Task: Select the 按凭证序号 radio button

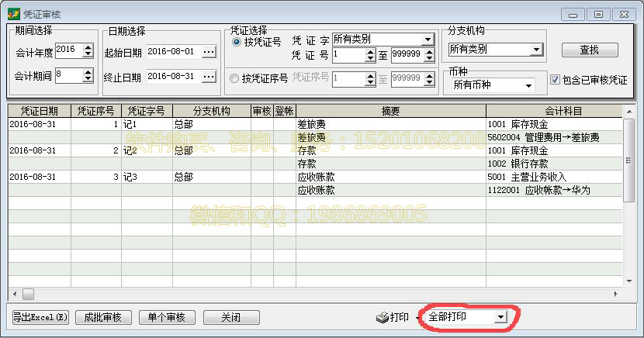Action: click(x=234, y=78)
